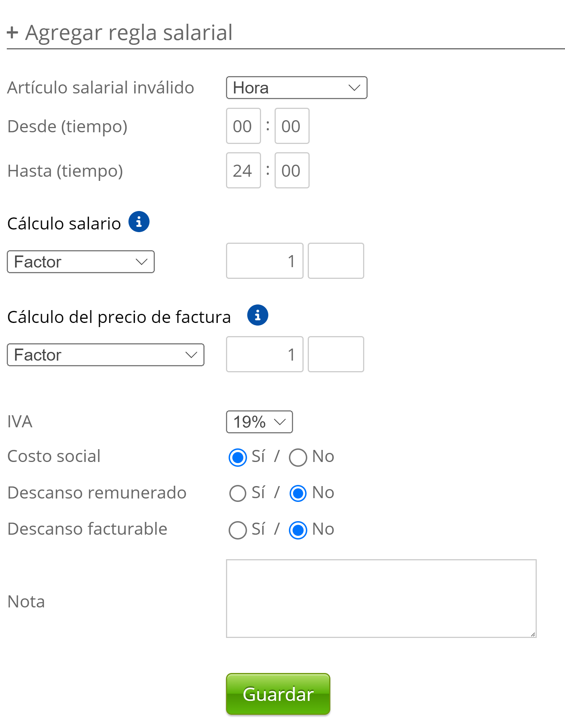Expand the invoice price Factor dropdown
Viewport: 565px width, 728px height.
click(105, 355)
